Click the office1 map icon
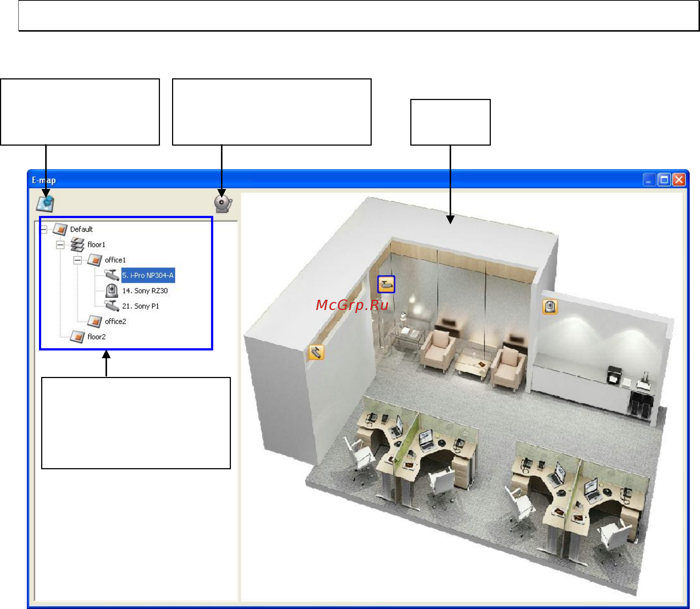The image size is (700, 609). click(x=95, y=260)
